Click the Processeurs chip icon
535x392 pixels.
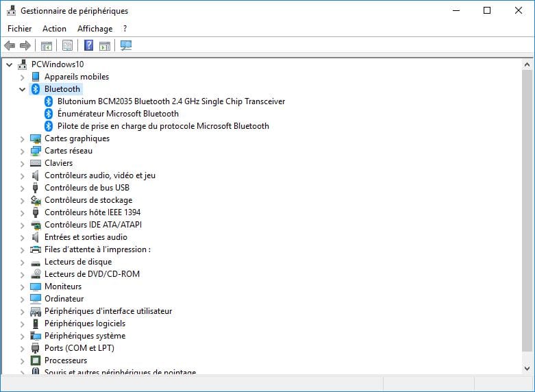[x=36, y=360]
